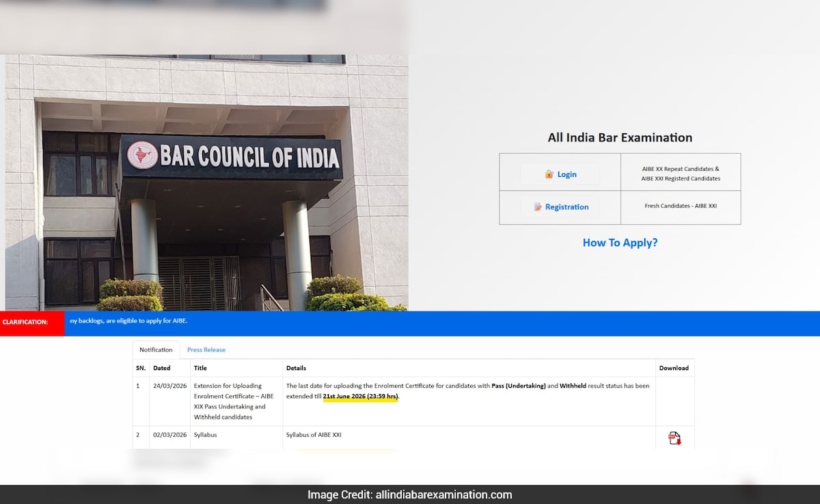Open the Login button for registered candidates

pos(560,174)
